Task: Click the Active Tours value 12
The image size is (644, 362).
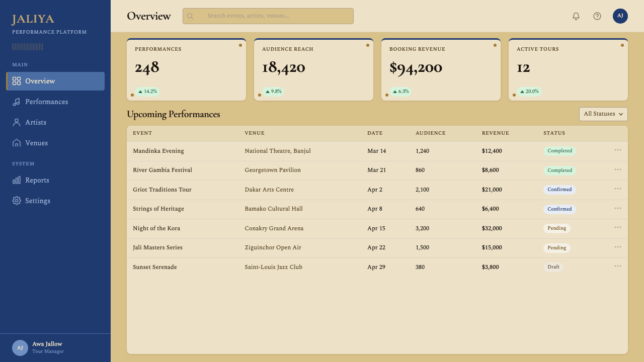Action: 523,67
